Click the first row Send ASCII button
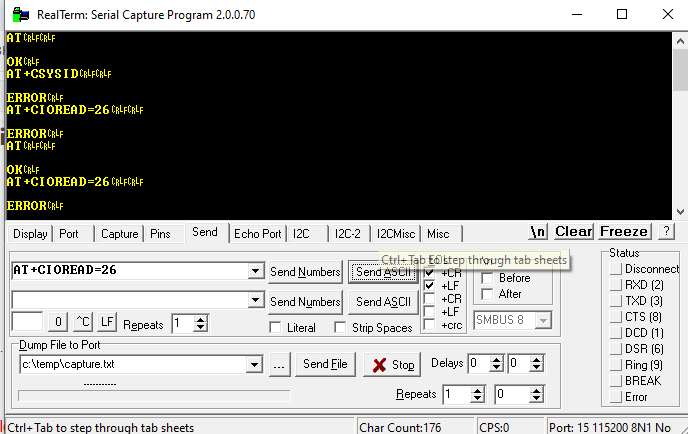 coord(383,272)
